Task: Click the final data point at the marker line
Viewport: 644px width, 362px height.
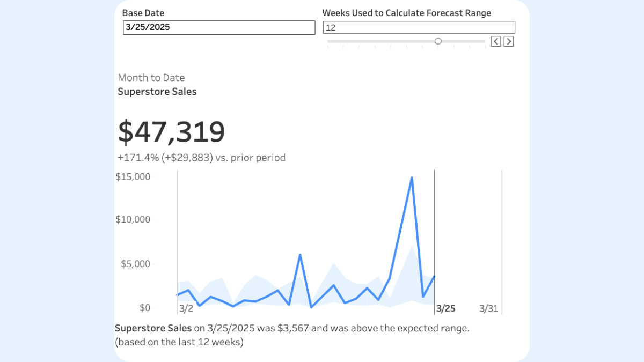Action: [434, 276]
